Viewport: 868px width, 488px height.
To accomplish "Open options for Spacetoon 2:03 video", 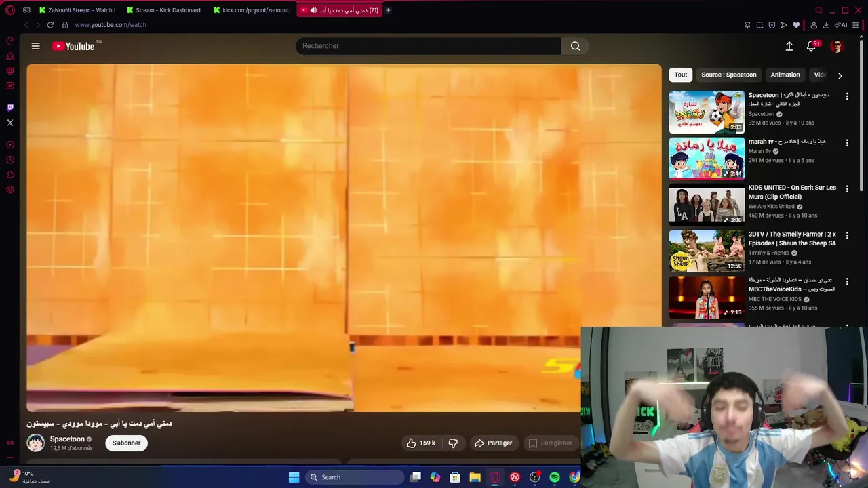I will [847, 96].
